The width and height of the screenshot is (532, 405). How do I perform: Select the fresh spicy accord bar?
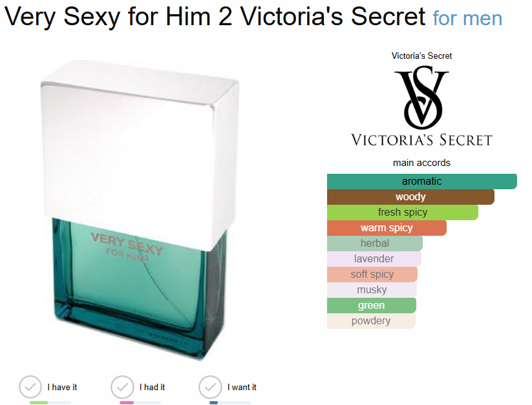tap(402, 213)
